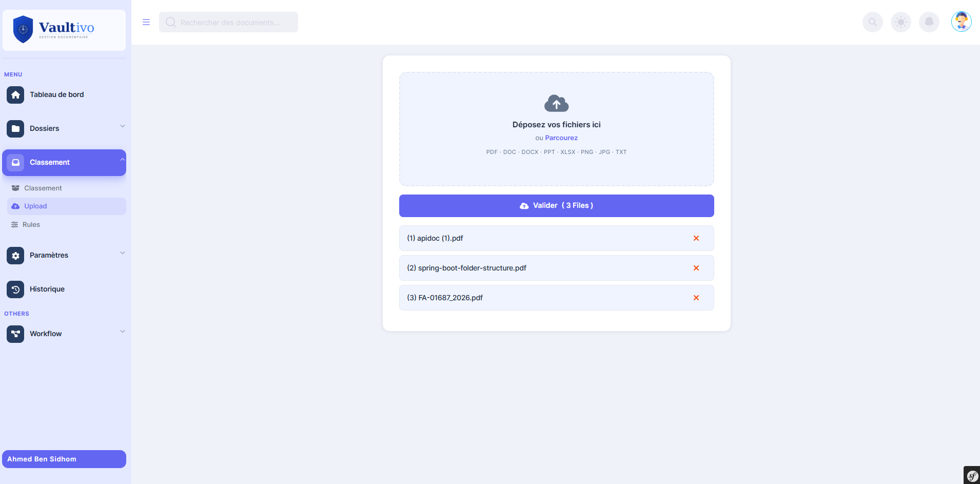980x484 pixels.
Task: Click the Ahmed Ben Sidhom user button
Action: [x=64, y=459]
